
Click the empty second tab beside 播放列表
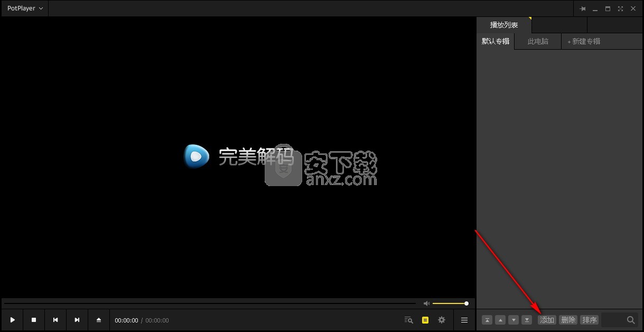pos(559,25)
